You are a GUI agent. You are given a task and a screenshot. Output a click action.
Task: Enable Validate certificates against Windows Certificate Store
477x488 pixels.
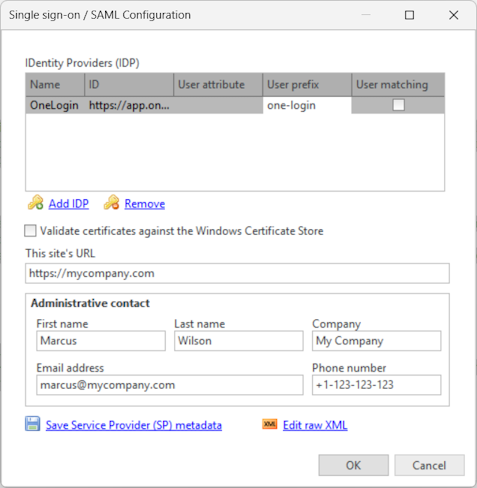tap(30, 231)
